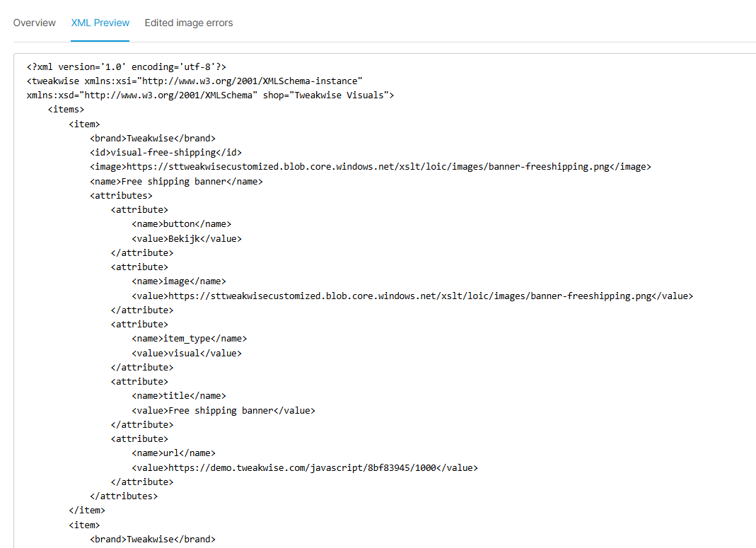Screen dimensions: 756x548
Task: Click the <name>url</name> line
Action: click(x=173, y=453)
